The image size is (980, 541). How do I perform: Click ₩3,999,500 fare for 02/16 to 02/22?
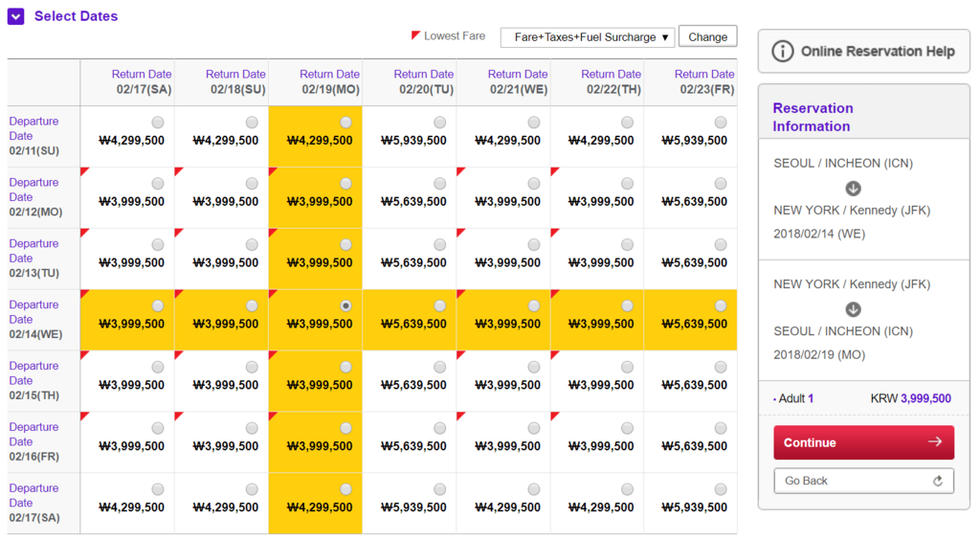point(601,446)
